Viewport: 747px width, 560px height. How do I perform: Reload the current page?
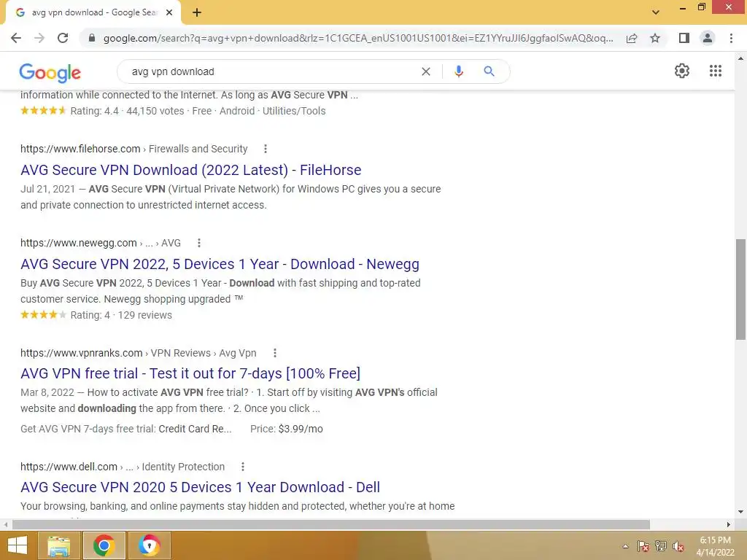tap(63, 38)
